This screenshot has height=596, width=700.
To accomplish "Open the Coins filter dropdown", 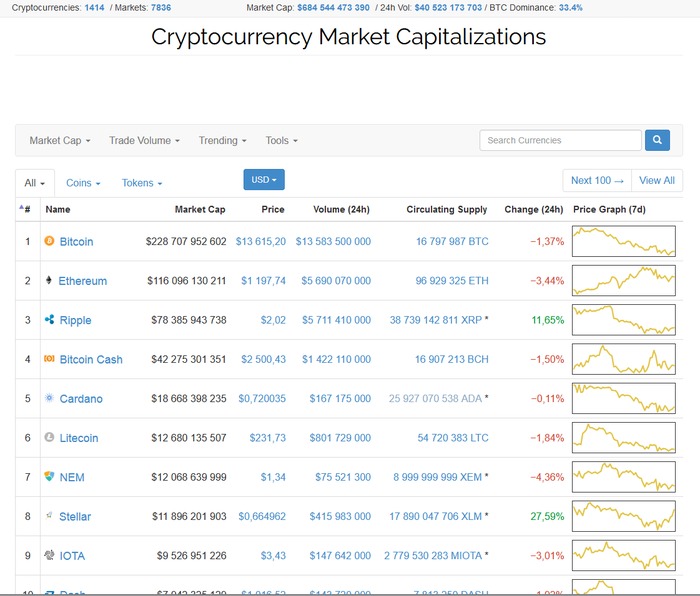I will pyautogui.click(x=83, y=183).
